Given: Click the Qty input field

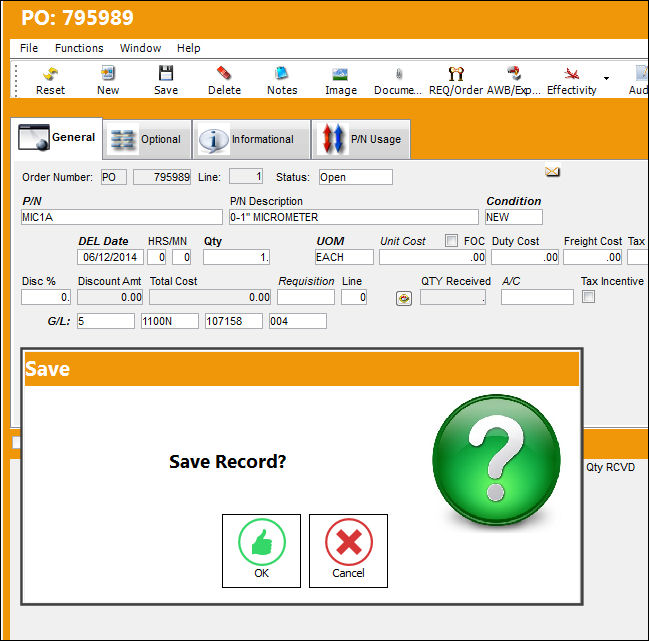Looking at the screenshot, I should click(x=237, y=257).
